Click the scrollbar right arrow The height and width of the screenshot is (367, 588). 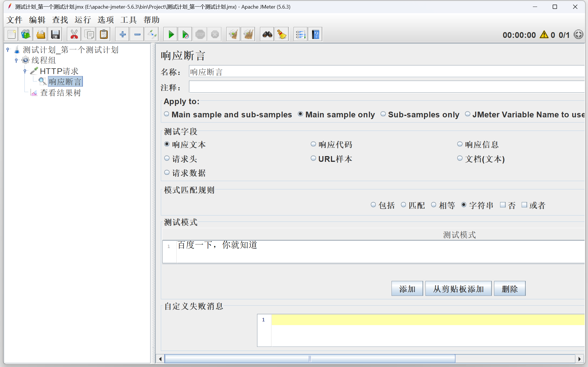tap(579, 359)
